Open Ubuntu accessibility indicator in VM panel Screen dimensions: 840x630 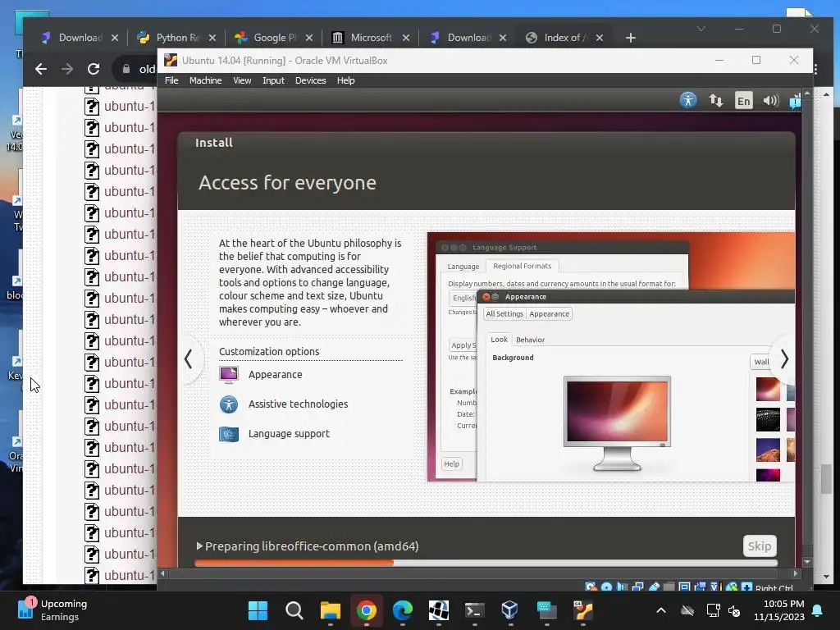click(688, 100)
